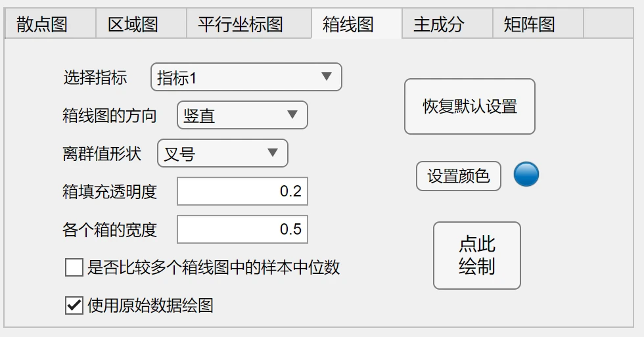Click the arrow beside 竖直
Viewport: 644px width, 337px height.
pyautogui.click(x=293, y=116)
